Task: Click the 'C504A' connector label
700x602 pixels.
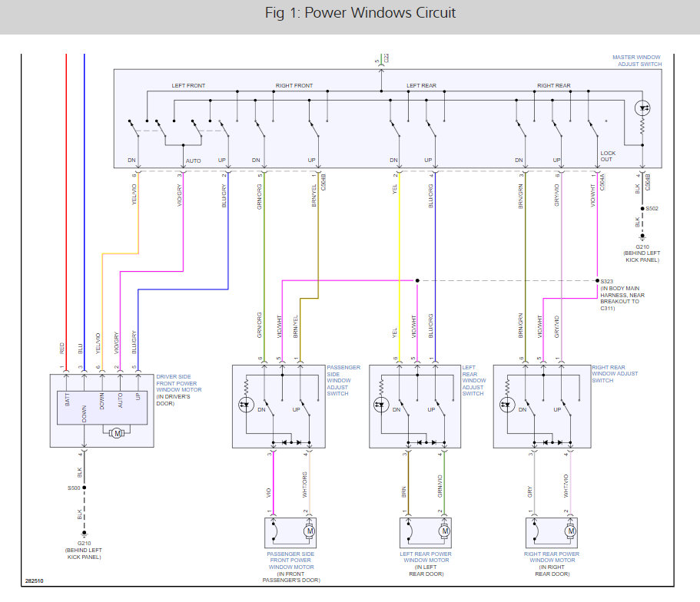Action: [x=602, y=183]
